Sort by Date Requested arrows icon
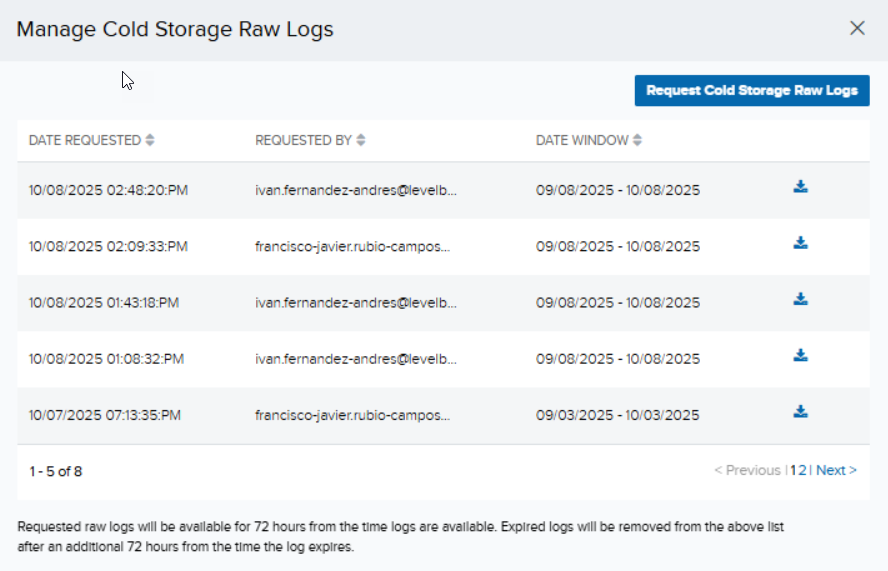 [x=150, y=141]
